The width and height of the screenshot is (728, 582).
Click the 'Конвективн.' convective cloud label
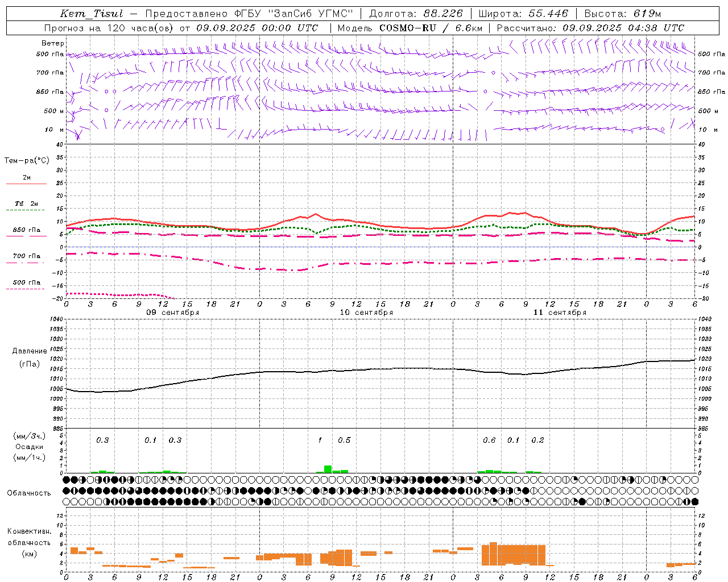pos(30,531)
